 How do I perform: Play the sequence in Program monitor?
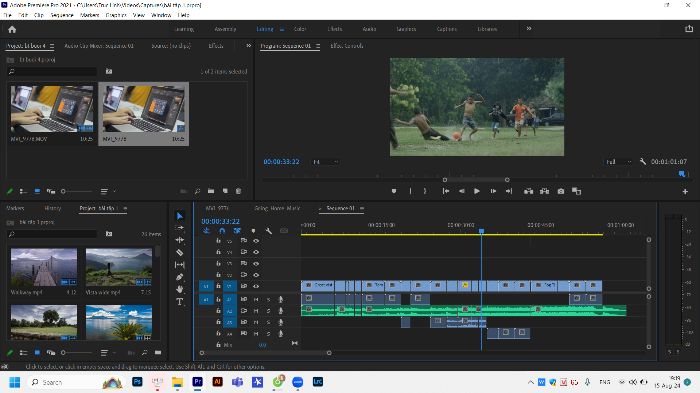pyautogui.click(x=477, y=191)
